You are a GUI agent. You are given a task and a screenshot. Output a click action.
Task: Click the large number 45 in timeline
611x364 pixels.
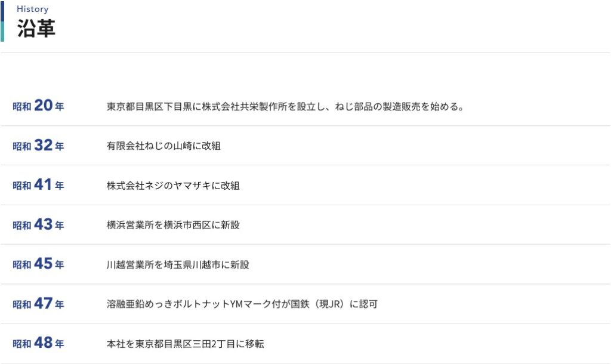click(44, 264)
